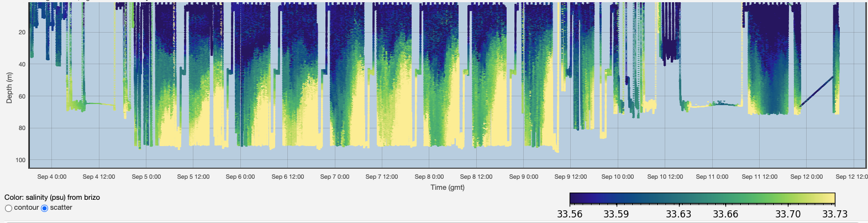Click the 33.70 colorbar tick label
The width and height of the screenshot is (868, 223).
pos(788,214)
